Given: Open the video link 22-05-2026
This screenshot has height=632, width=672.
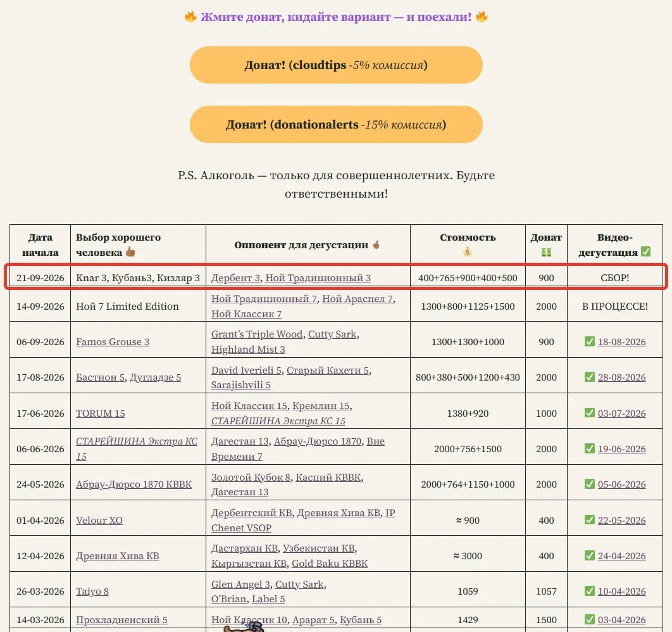Looking at the screenshot, I should (x=621, y=521).
